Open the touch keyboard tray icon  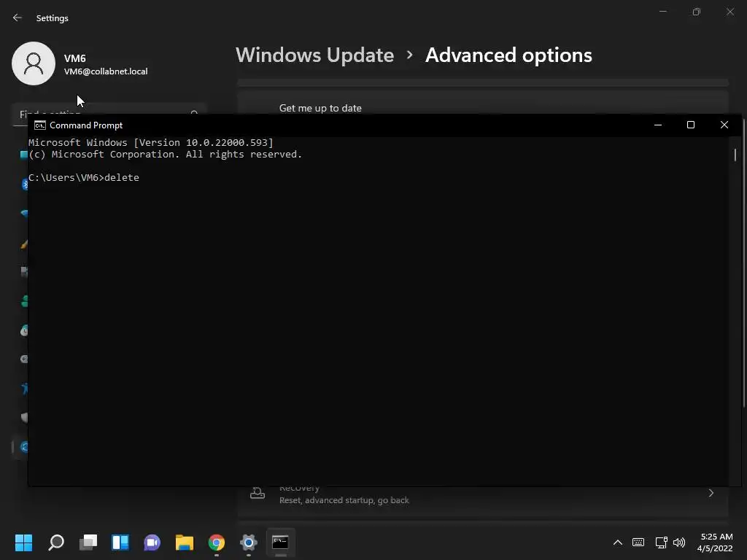638,542
